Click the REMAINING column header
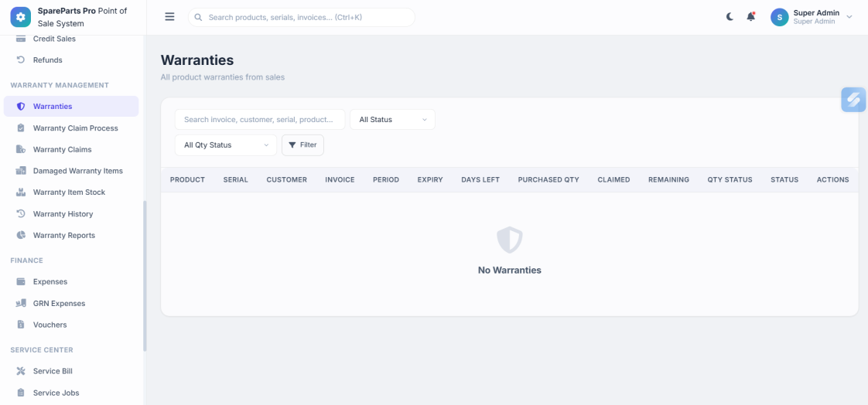 point(668,180)
